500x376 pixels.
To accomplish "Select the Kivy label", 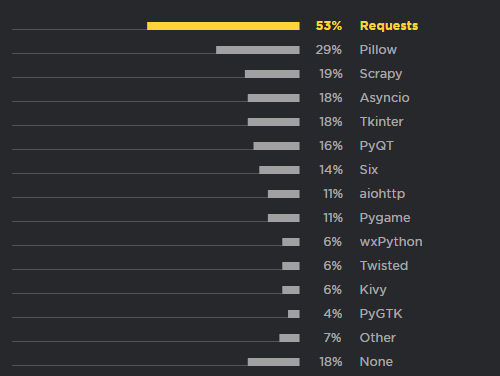I will (x=373, y=290).
